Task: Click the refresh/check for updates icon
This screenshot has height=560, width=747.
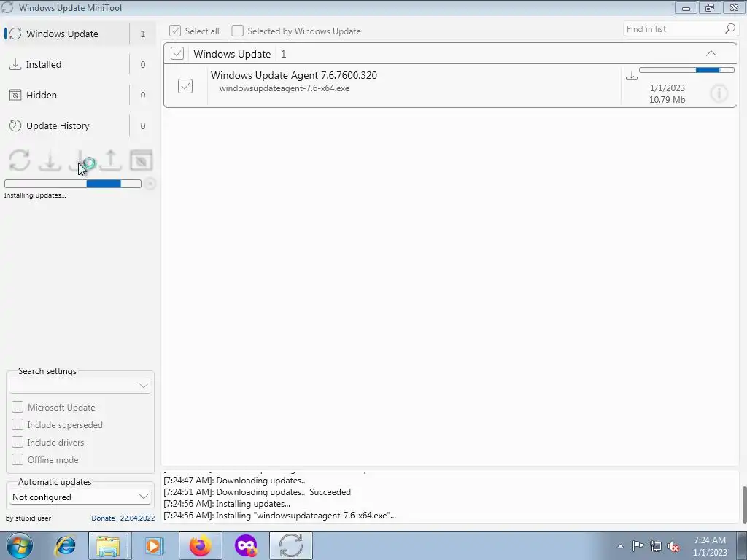Action: (x=20, y=160)
